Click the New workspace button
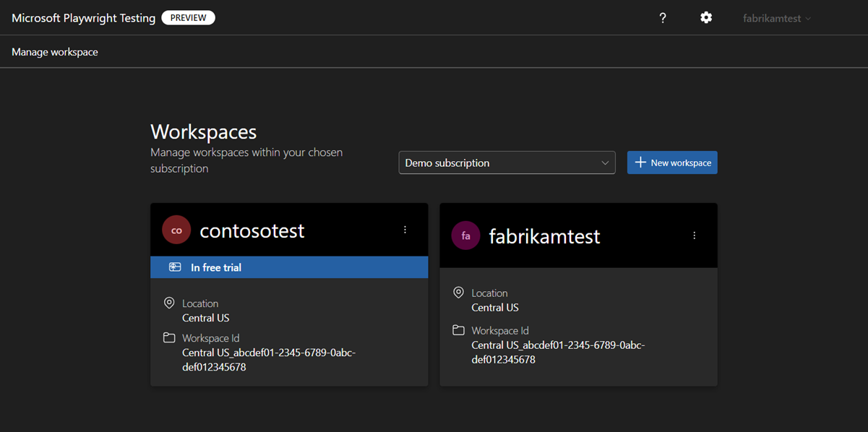The width and height of the screenshot is (868, 432). click(x=672, y=163)
